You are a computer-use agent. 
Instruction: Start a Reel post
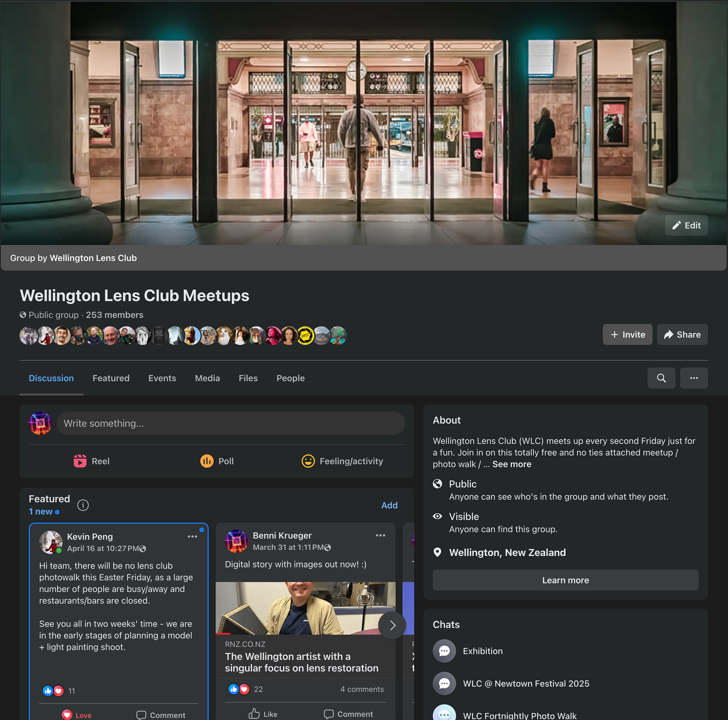point(91,461)
